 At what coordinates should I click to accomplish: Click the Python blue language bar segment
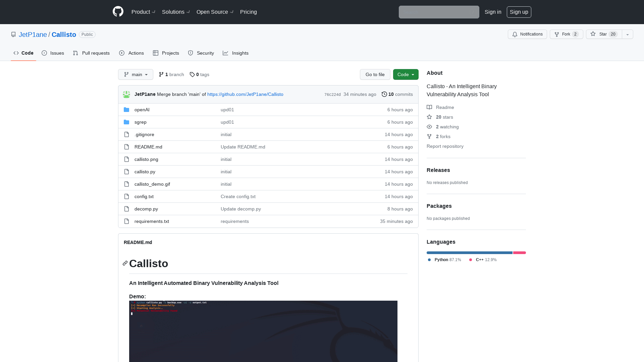pyautogui.click(x=470, y=253)
